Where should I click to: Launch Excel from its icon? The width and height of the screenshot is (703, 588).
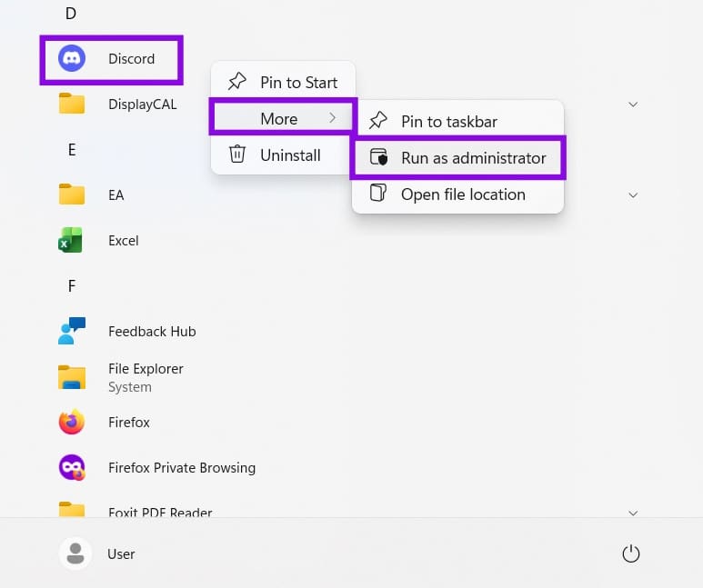tap(71, 240)
